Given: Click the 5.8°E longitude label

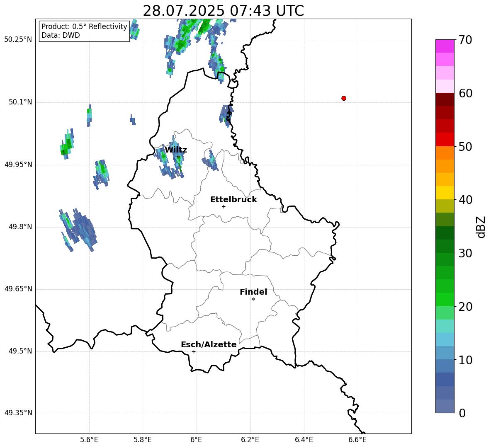Looking at the screenshot, I should pyautogui.click(x=143, y=440).
